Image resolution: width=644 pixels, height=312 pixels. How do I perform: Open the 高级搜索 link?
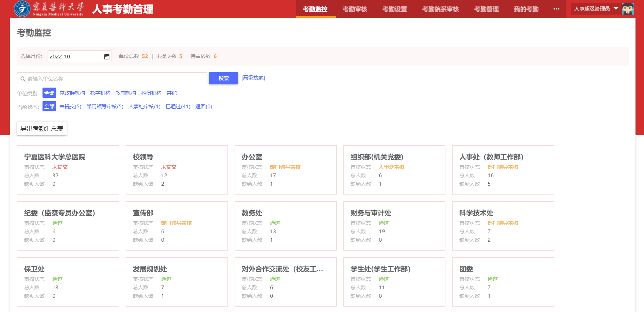pyautogui.click(x=253, y=78)
